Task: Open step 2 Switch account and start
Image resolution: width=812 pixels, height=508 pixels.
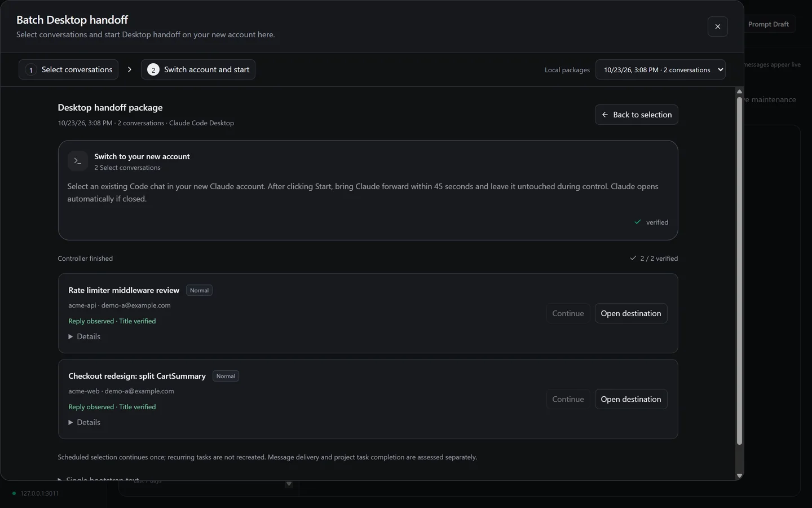Action: [198, 69]
